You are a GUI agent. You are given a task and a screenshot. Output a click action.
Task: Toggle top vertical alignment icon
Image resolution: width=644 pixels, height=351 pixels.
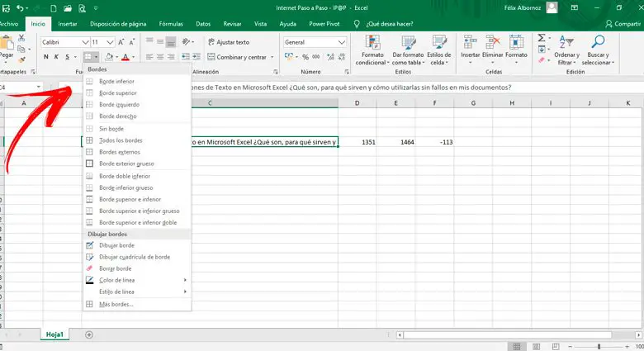point(149,41)
